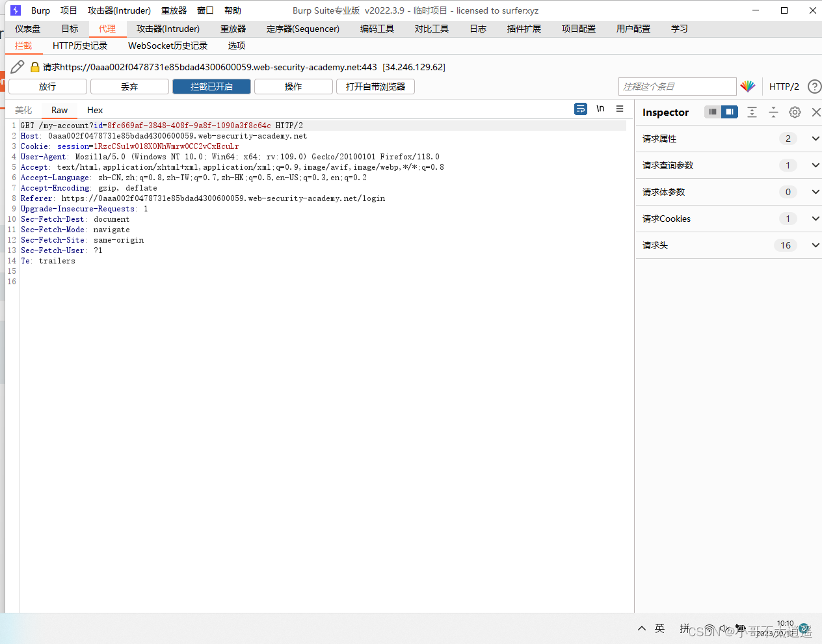This screenshot has width=822, height=644.
Task: Open the 帮助 menu
Action: (233, 10)
